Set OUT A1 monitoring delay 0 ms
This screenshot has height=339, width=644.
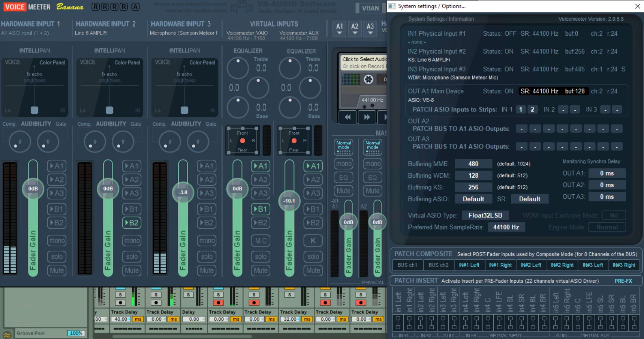pyautogui.click(x=607, y=173)
